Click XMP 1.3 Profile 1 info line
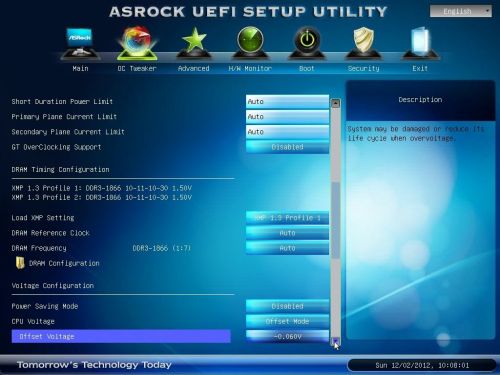 point(102,188)
